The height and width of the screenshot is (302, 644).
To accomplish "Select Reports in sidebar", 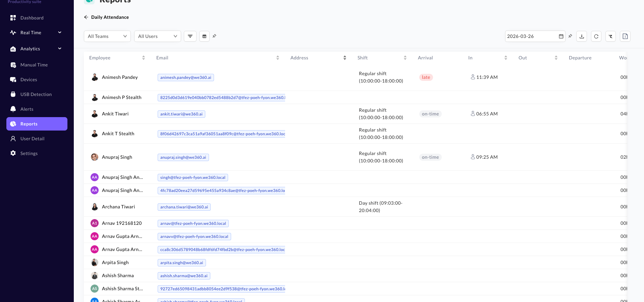I will click(x=37, y=124).
